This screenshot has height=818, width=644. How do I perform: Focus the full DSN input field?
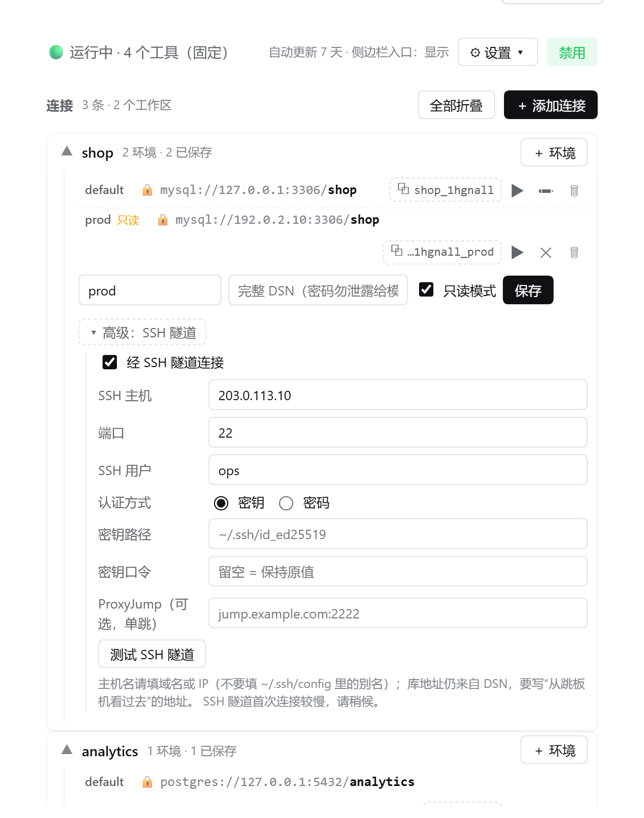(x=318, y=290)
